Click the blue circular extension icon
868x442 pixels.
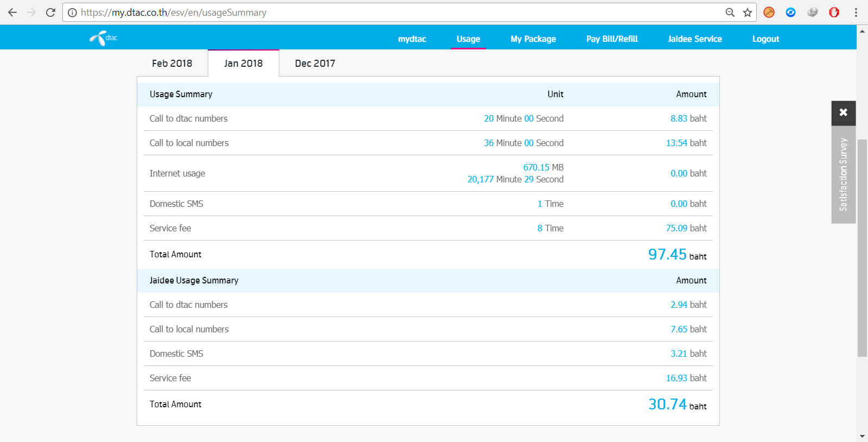tap(791, 12)
